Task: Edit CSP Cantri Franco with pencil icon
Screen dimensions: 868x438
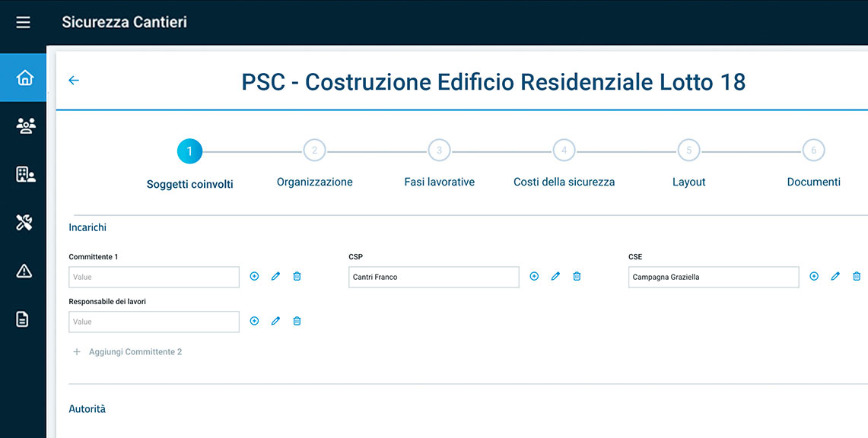Action: 555,276
